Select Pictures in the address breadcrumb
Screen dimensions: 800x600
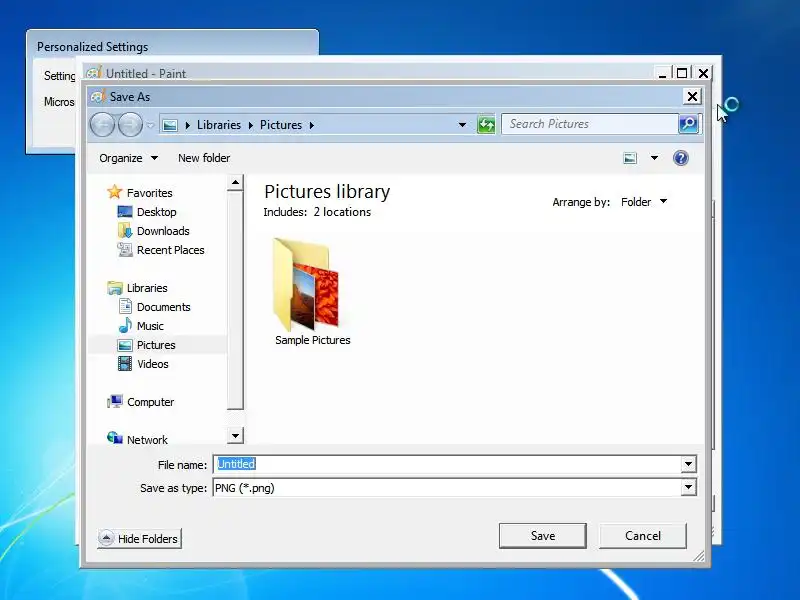281,125
